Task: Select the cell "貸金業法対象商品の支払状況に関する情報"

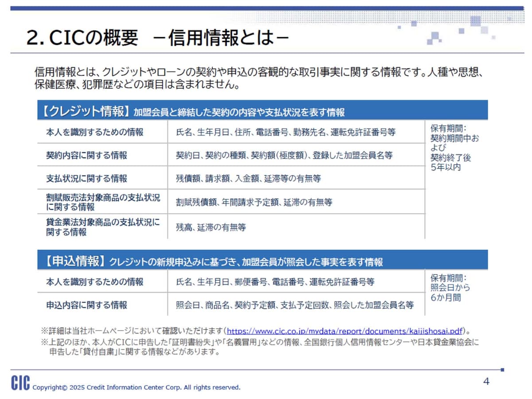Action: tap(102, 227)
